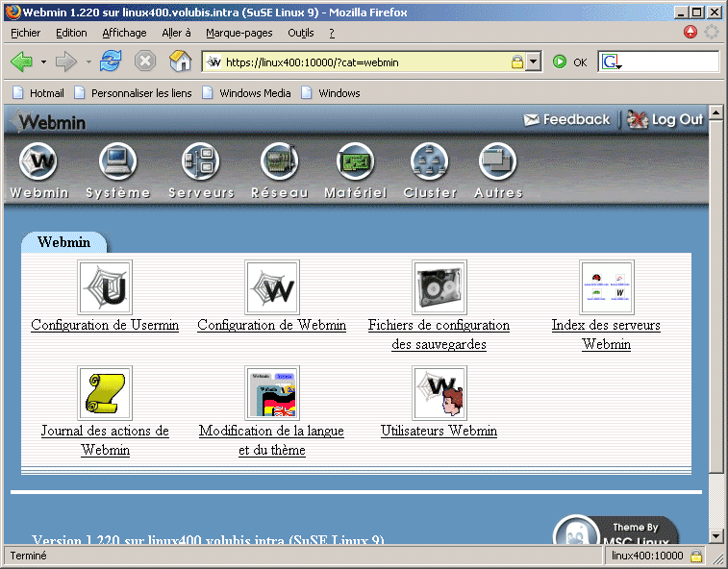728x569 pixels.
Task: Go to the Home page icon
Action: click(181, 61)
